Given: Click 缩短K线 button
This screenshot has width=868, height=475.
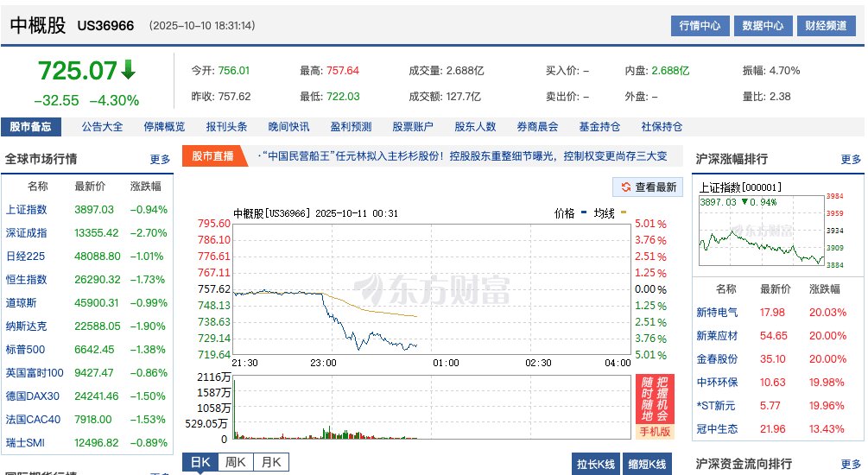Looking at the screenshot, I should [647, 464].
